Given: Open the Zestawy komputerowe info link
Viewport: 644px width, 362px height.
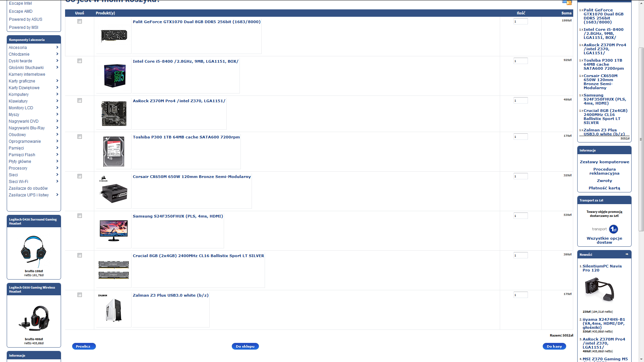Looking at the screenshot, I should point(604,162).
